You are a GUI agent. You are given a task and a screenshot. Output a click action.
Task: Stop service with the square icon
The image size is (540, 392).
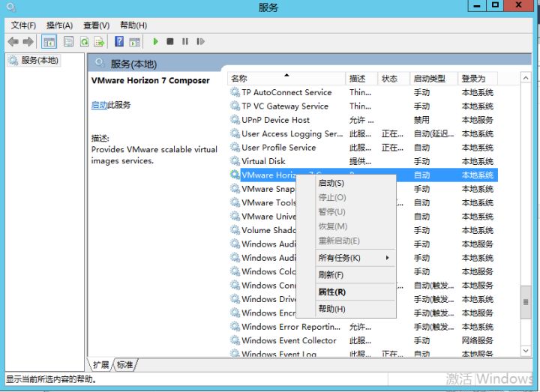pyautogui.click(x=170, y=41)
